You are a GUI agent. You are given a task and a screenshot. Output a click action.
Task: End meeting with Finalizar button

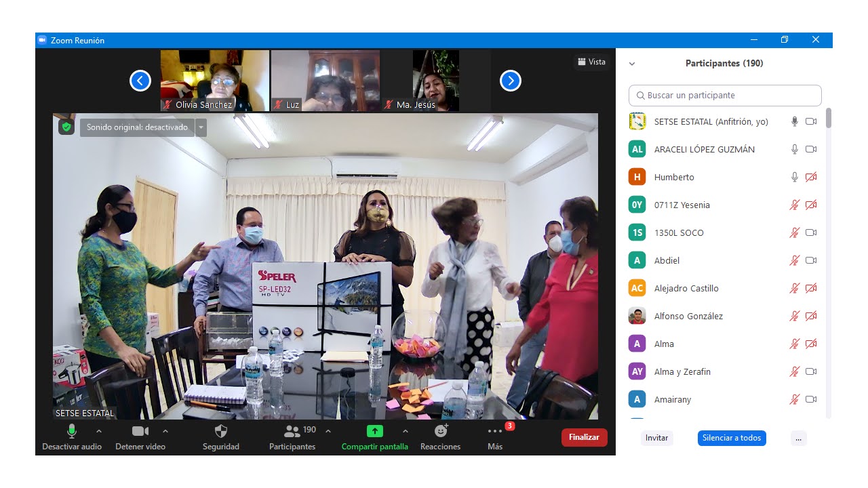coord(584,437)
